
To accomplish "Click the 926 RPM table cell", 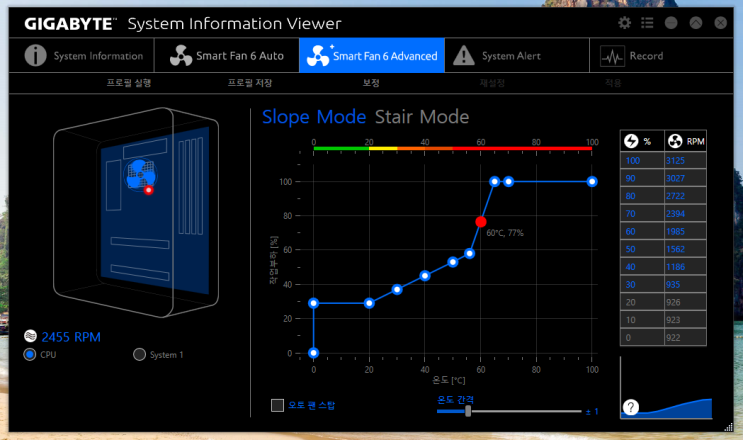I will point(685,302).
